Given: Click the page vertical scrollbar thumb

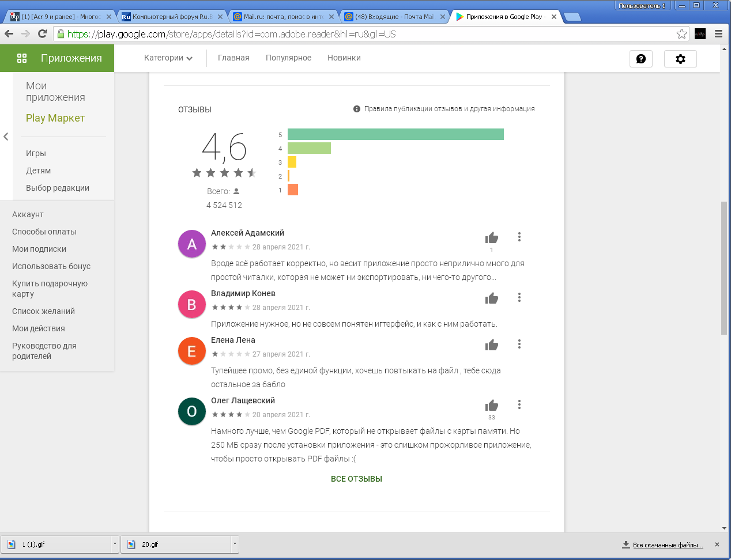Looking at the screenshot, I should click(x=724, y=268).
